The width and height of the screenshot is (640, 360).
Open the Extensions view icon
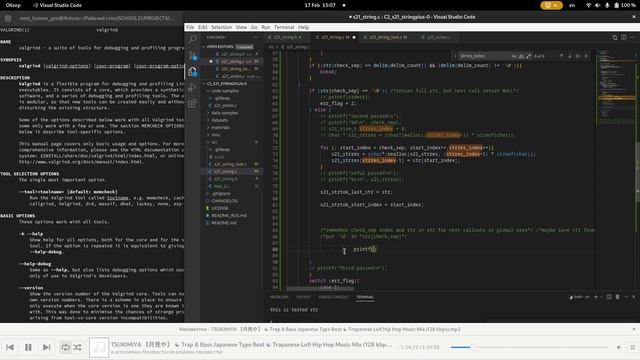tap(192, 103)
